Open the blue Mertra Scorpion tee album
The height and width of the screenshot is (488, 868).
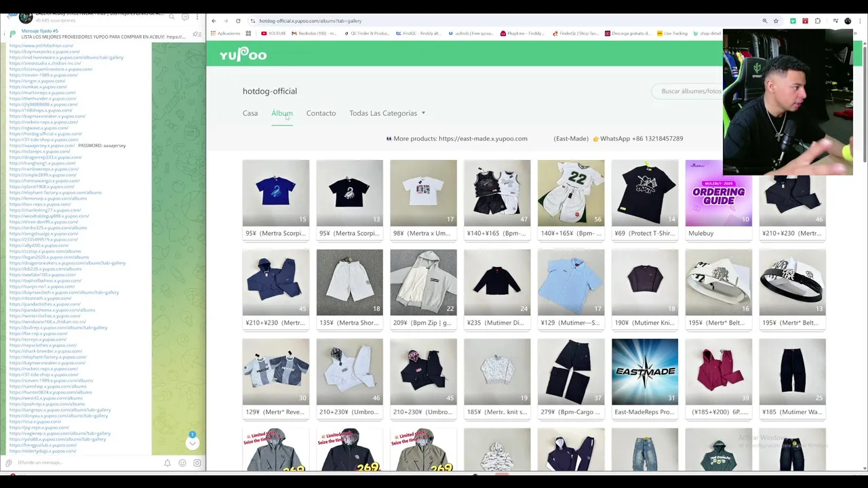(275, 199)
